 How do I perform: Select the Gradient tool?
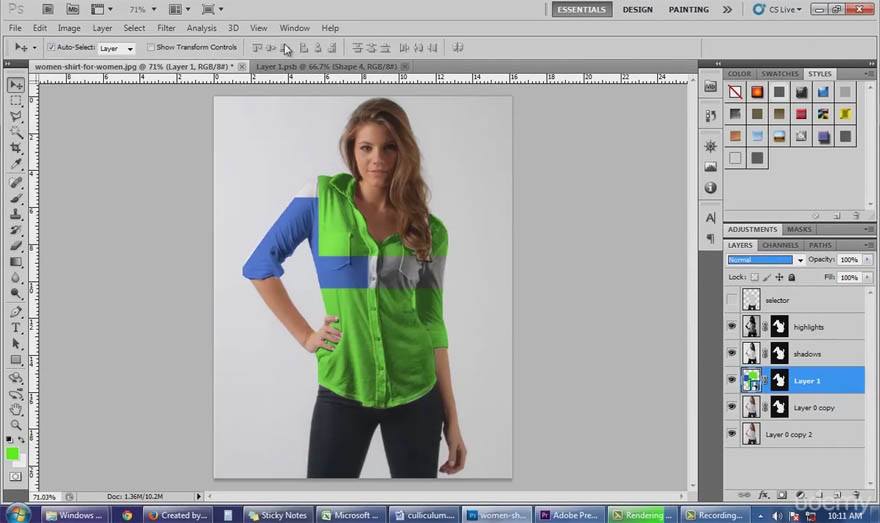[x=16, y=262]
